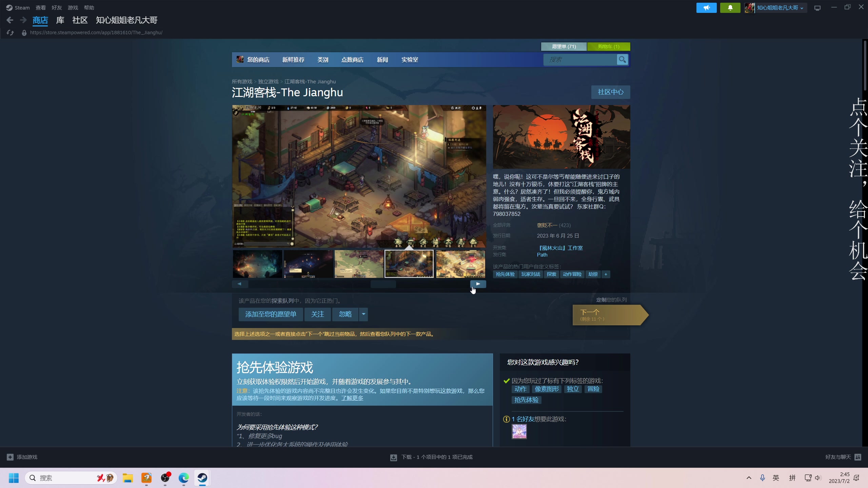Open Big Picture mode monitor icon

coord(817,8)
